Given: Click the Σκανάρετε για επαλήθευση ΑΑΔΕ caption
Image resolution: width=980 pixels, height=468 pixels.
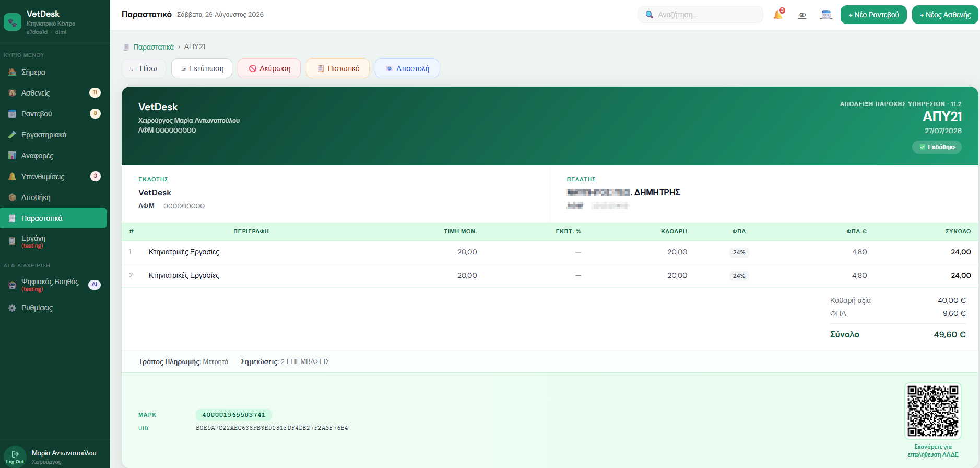Looking at the screenshot, I should coord(933,450).
